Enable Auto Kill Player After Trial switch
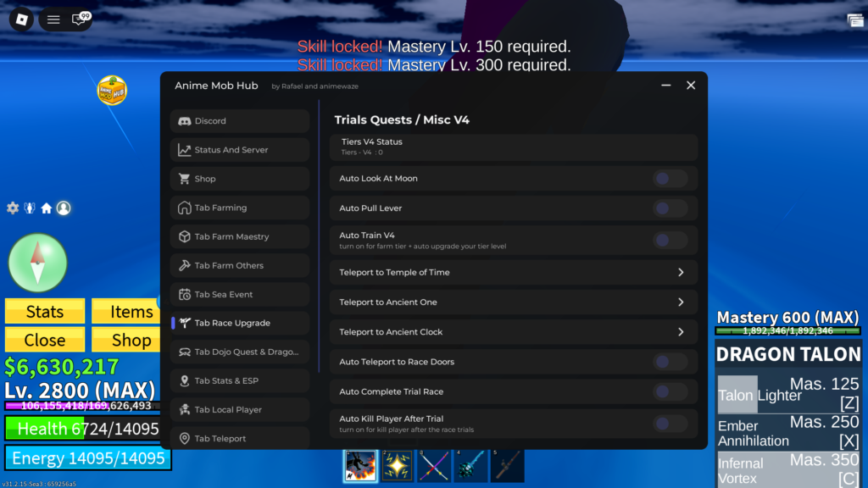This screenshot has height=488, width=868. tap(670, 424)
